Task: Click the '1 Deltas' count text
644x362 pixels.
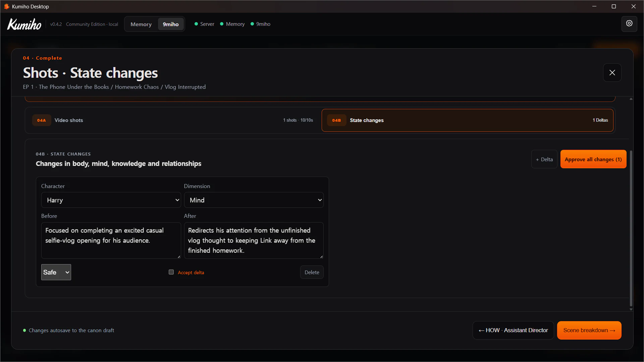Action: [600, 120]
